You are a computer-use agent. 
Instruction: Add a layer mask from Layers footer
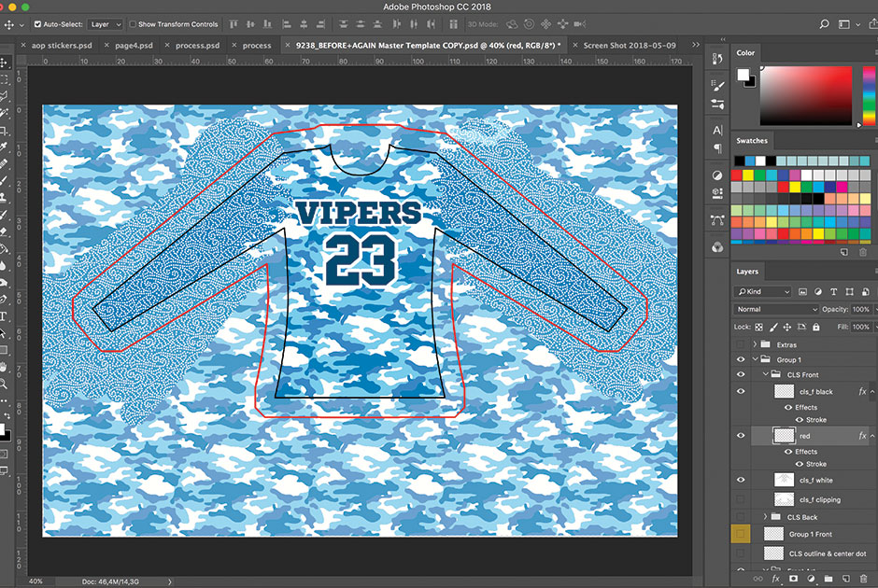793,579
